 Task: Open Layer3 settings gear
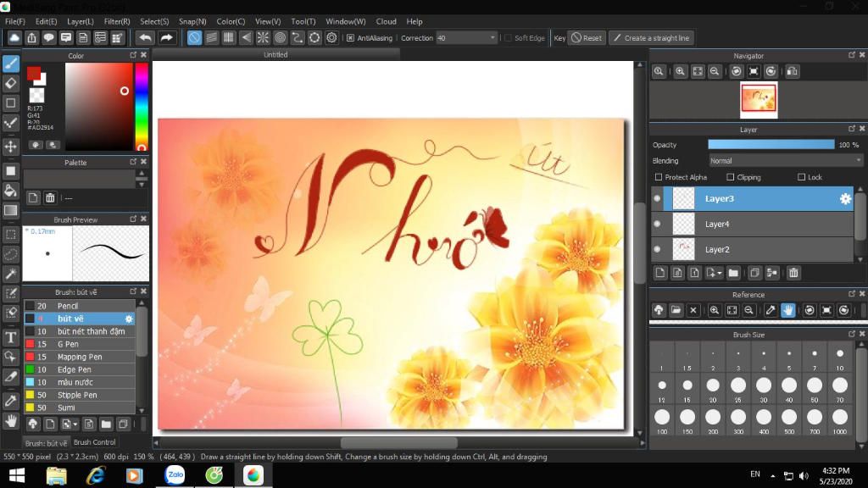(x=845, y=198)
